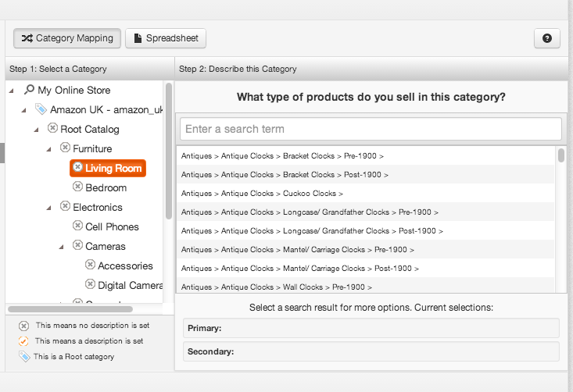Image resolution: width=573 pixels, height=392 pixels.
Task: Click the status icon next to Cameras
Action: 77,245
